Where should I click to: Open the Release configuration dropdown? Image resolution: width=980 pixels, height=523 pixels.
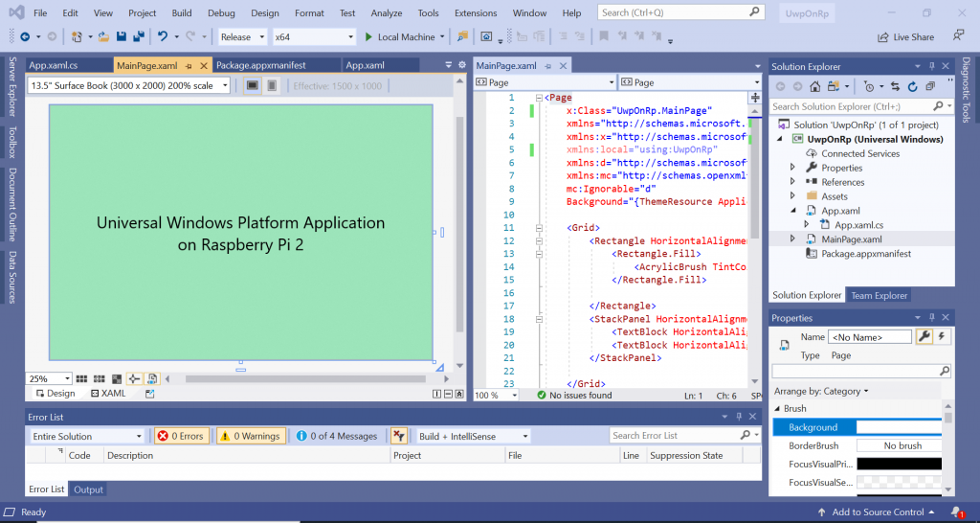coord(242,37)
